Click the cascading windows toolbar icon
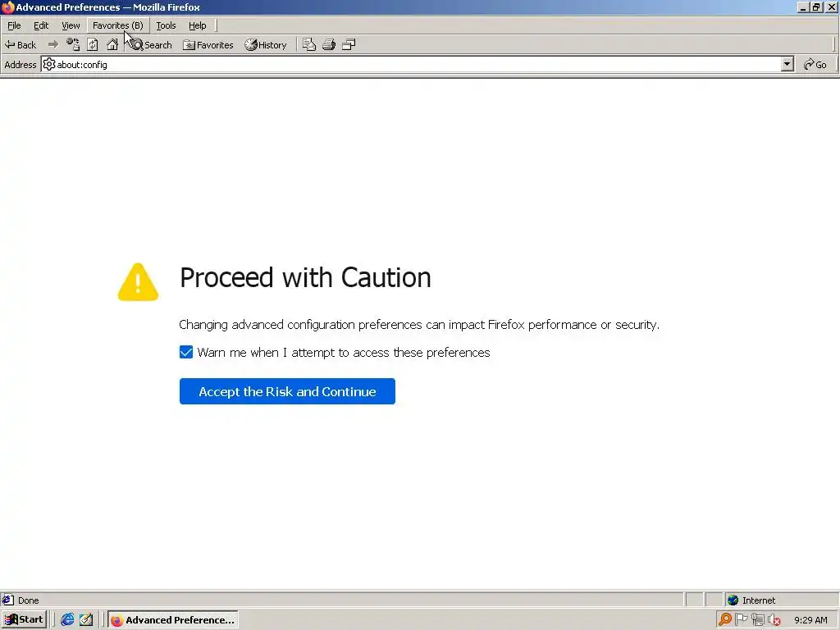Image resolution: width=840 pixels, height=630 pixels. coord(349,44)
